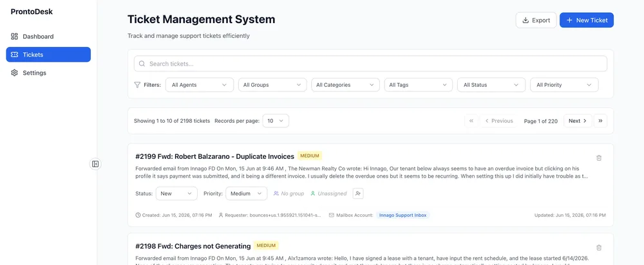Click the Updated Jun 15, 2026 timestamp
This screenshot has height=265, width=644.
[570, 215]
